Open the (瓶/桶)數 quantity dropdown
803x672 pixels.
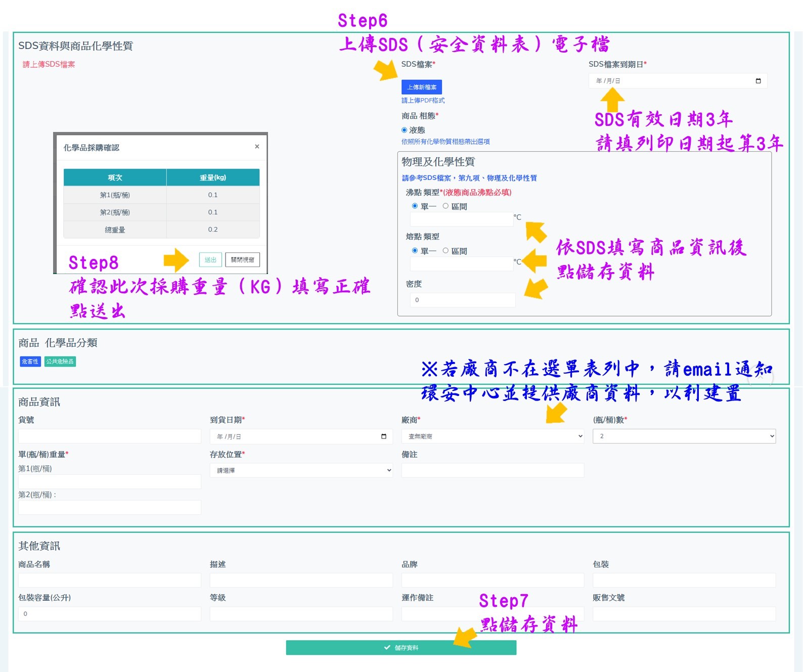pos(684,436)
